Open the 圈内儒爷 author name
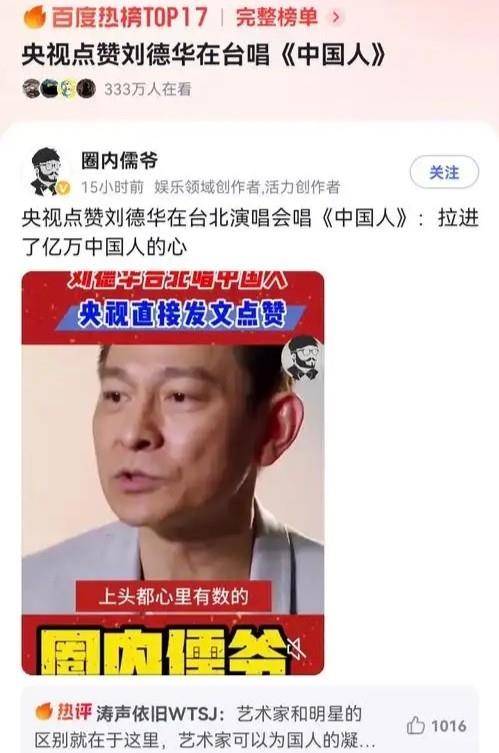 (119, 161)
